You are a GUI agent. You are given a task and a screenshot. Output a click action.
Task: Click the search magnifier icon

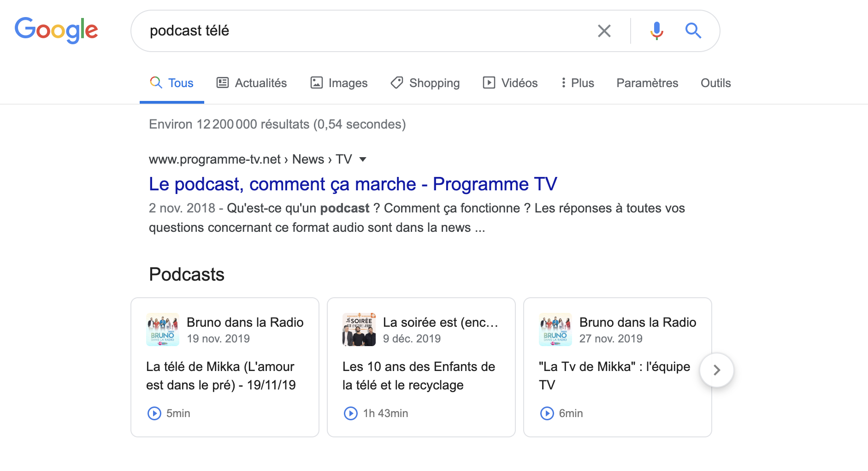tap(693, 30)
